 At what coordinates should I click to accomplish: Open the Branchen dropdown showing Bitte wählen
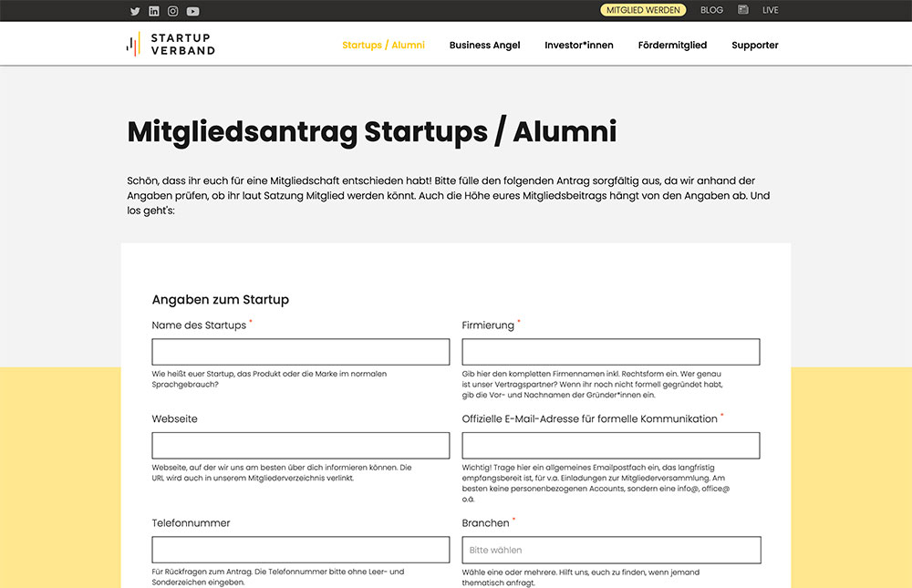[x=611, y=550]
